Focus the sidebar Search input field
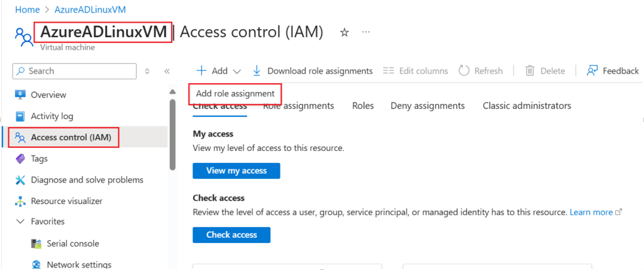Viewport: 644px width, 270px height. tap(74, 71)
